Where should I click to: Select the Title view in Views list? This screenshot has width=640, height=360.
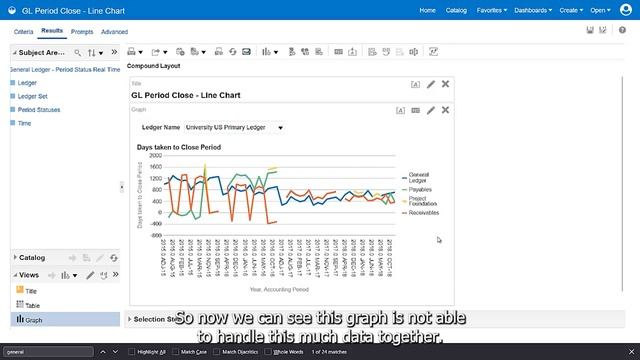(x=31, y=291)
